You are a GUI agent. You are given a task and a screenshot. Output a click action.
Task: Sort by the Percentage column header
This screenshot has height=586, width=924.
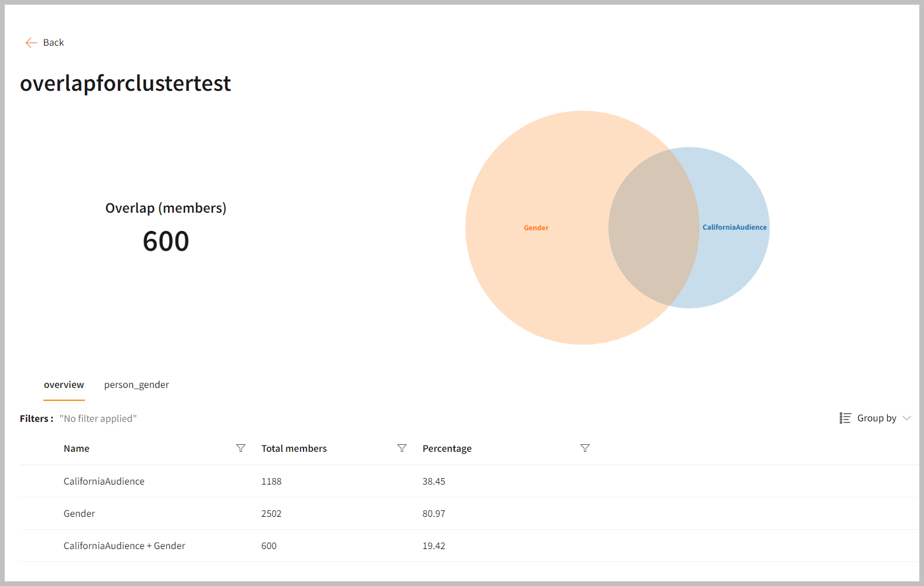click(447, 449)
